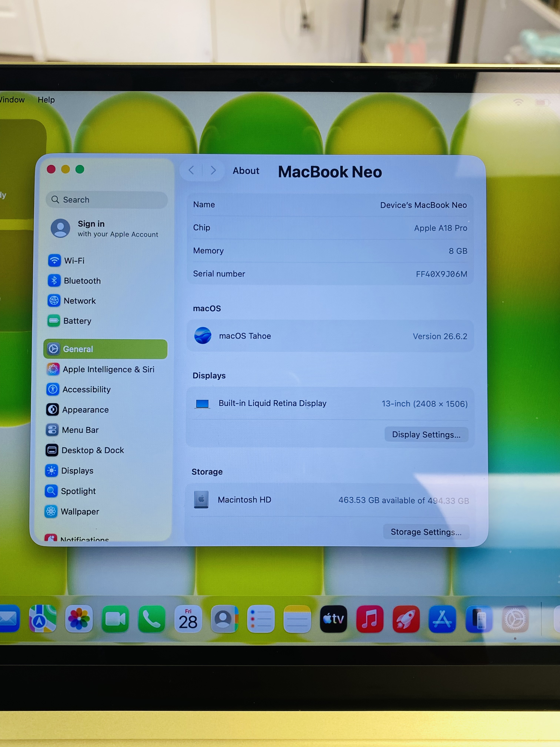Open Wi-Fi settings in the sidebar
This screenshot has width=560, height=747.
105,260
